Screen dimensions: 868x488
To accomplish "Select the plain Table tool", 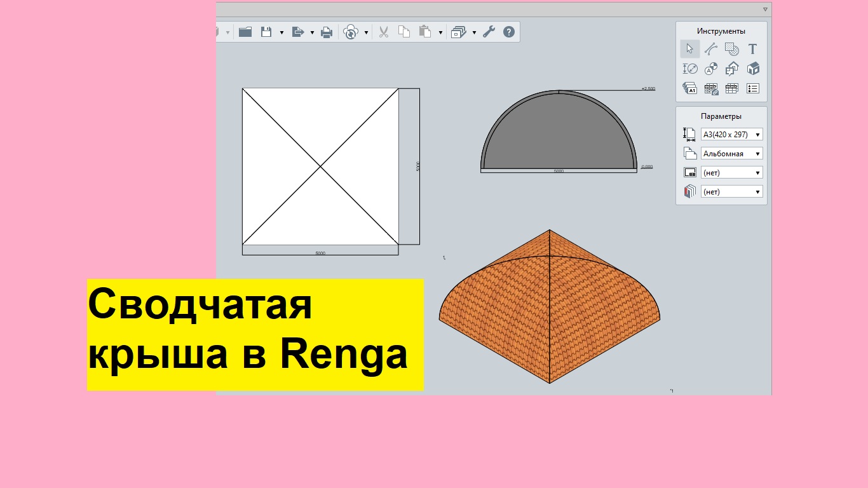I will click(x=732, y=88).
